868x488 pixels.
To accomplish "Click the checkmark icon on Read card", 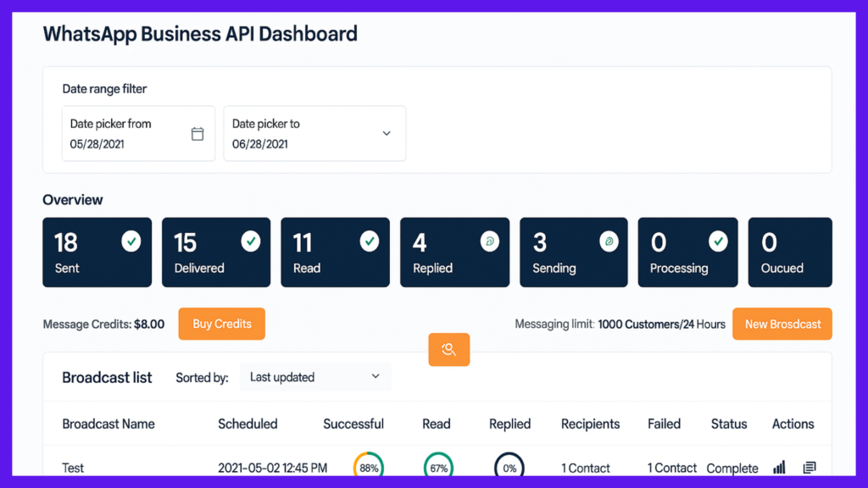I will tap(370, 242).
